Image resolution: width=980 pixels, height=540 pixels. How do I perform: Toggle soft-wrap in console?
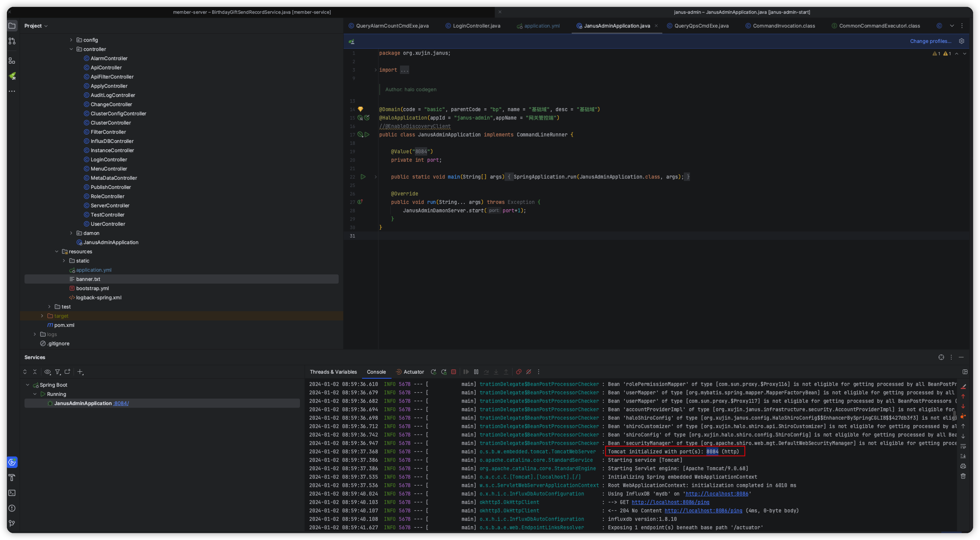tap(963, 446)
